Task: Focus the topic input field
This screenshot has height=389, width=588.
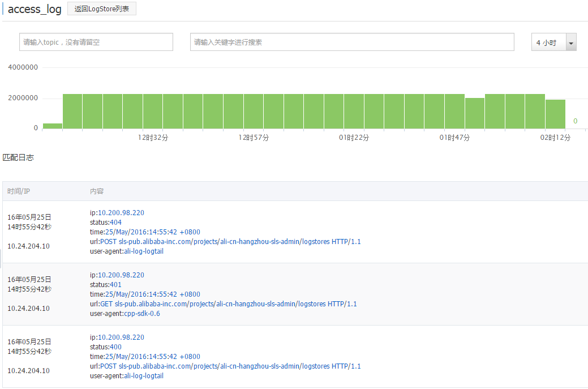Action: coord(96,42)
